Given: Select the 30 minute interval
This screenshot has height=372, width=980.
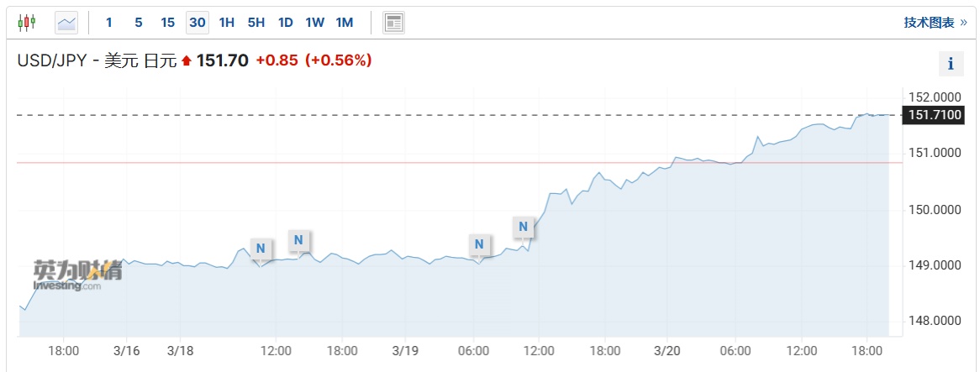Looking at the screenshot, I should [x=198, y=23].
